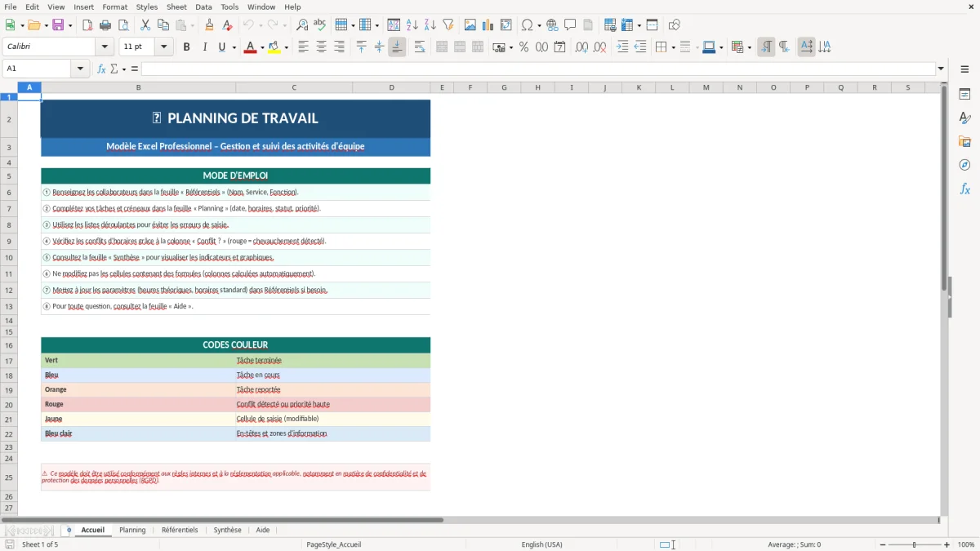Insert a comment
Viewport: 980px width, 551px height.
pos(570,25)
